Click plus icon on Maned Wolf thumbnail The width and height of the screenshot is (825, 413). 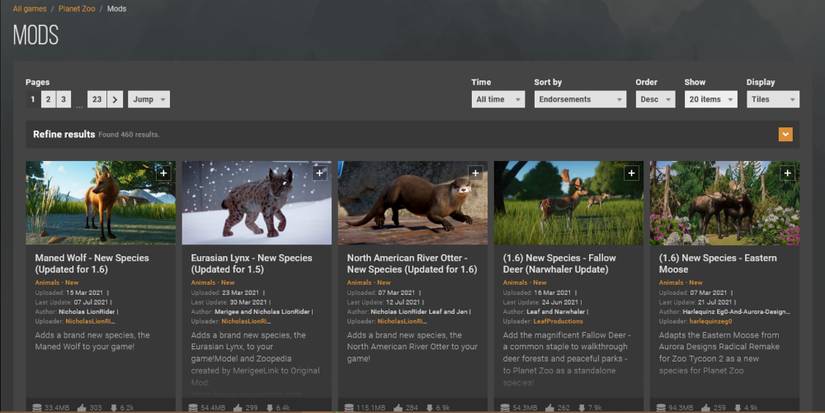[164, 173]
